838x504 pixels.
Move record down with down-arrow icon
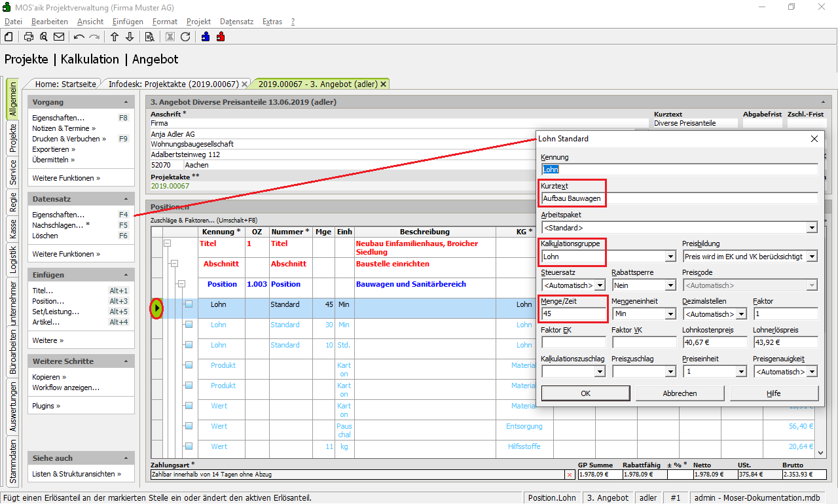130,37
